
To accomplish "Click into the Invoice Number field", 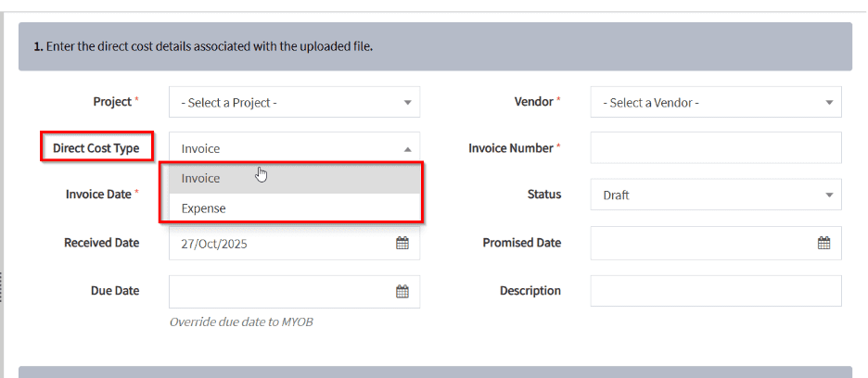I will click(x=715, y=148).
